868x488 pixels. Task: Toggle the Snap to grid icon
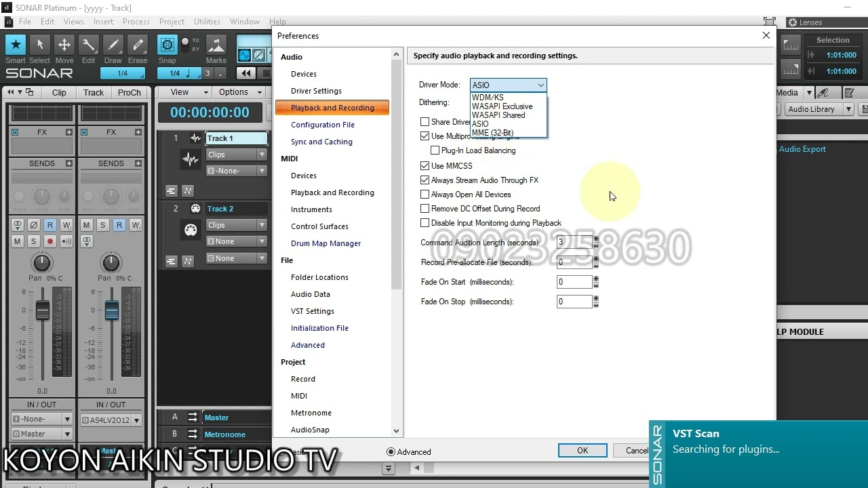167,45
